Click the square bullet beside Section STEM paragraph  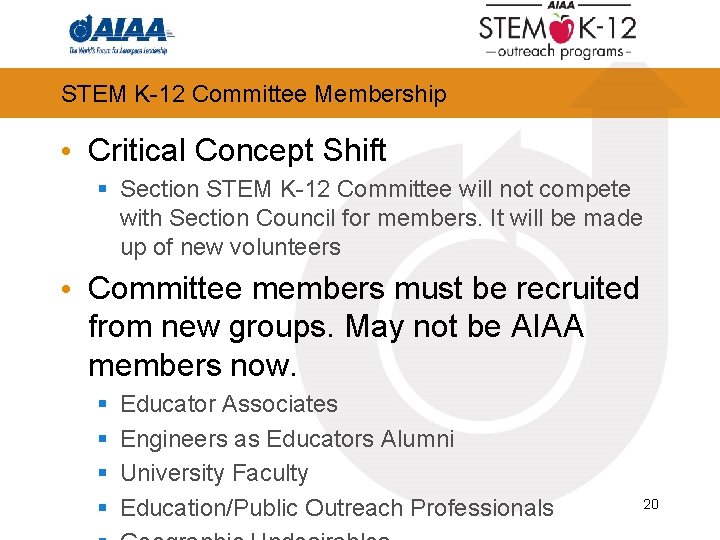[x=103, y=189]
